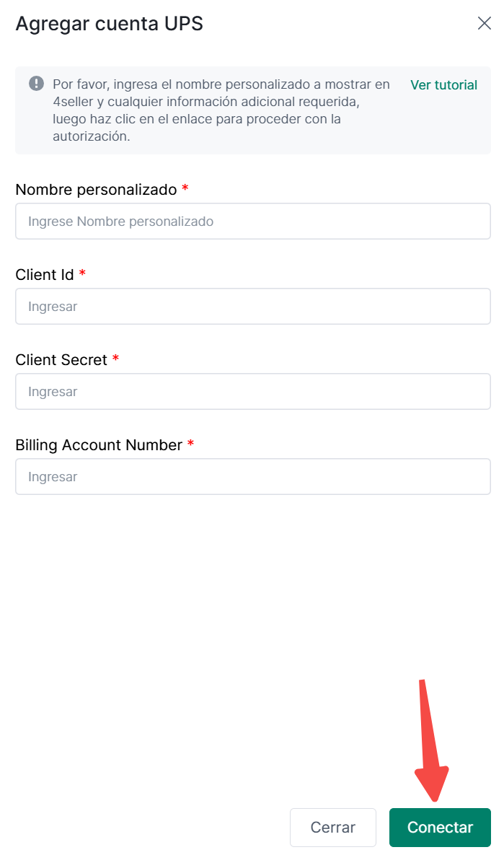Click red asterisk next to Client Secret

(x=115, y=359)
